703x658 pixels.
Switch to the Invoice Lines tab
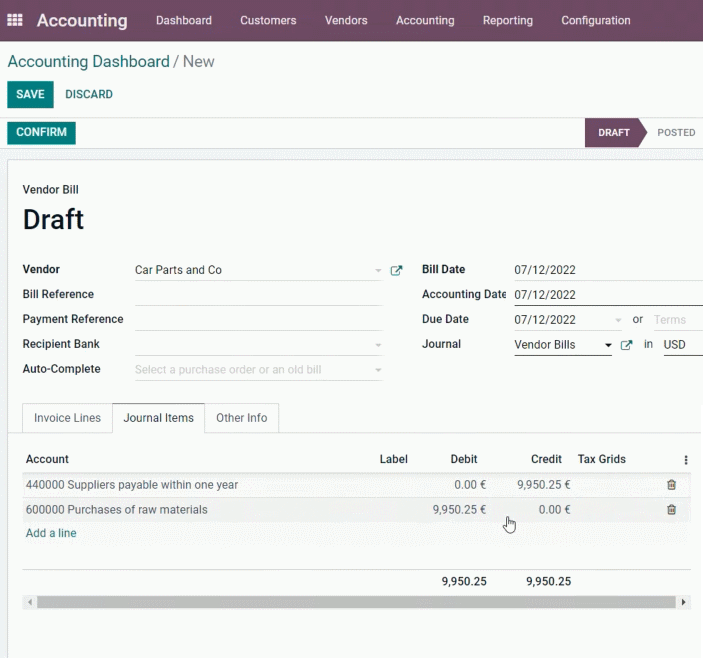[x=67, y=418]
